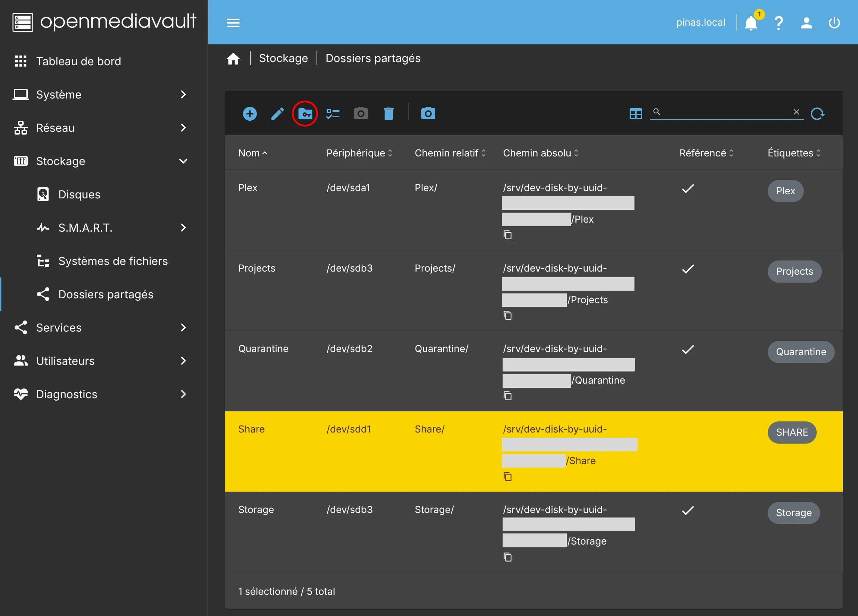Open access control list checklist icon
Screen dimensions: 858x616
(x=333, y=114)
